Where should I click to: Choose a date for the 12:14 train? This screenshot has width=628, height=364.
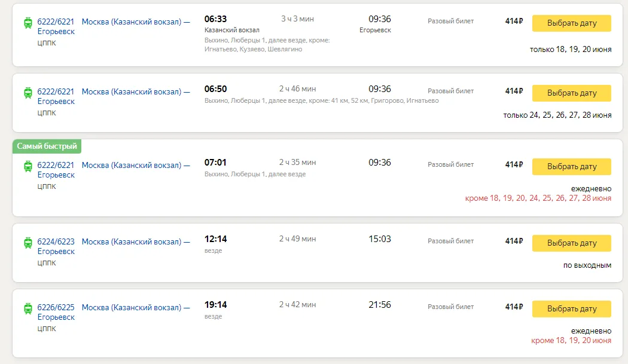571,243
